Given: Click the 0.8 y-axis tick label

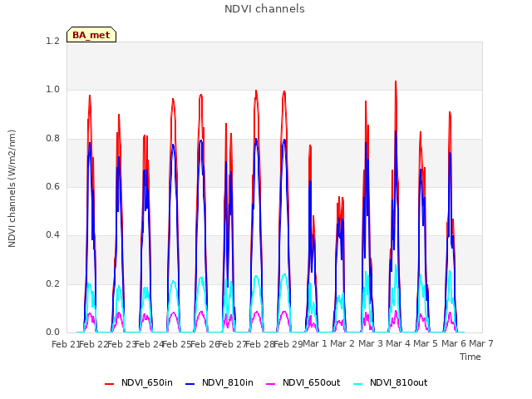Looking at the screenshot, I should point(52,139).
